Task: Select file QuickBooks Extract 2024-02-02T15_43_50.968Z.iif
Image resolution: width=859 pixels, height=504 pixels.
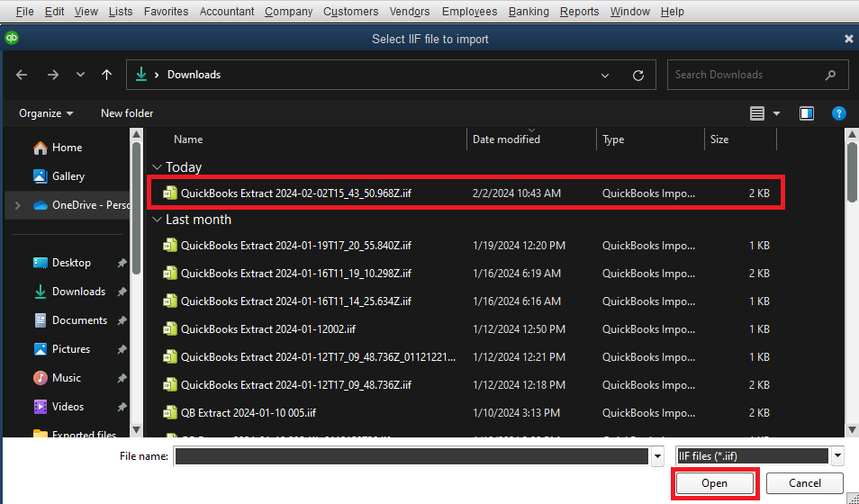Action: pos(466,193)
